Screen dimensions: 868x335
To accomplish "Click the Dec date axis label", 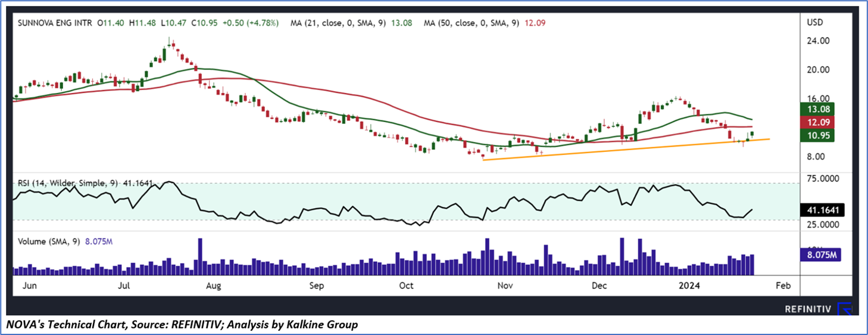I will pos(600,286).
